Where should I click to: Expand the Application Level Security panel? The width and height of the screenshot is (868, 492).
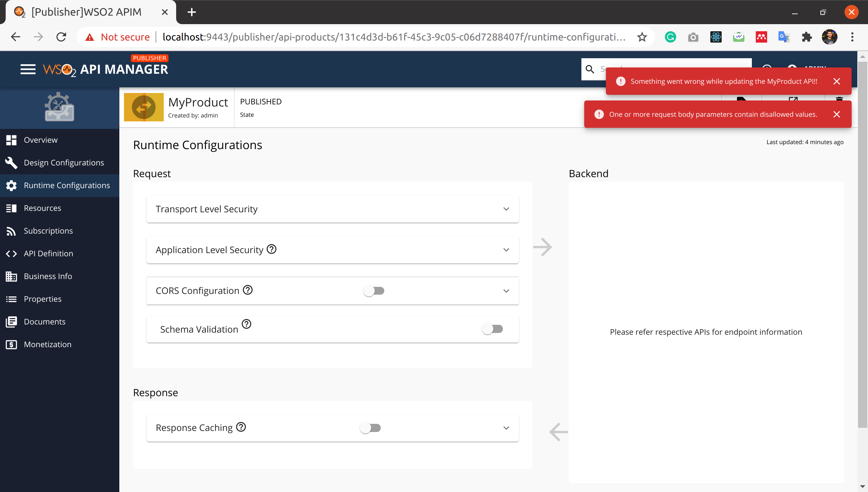coord(332,250)
